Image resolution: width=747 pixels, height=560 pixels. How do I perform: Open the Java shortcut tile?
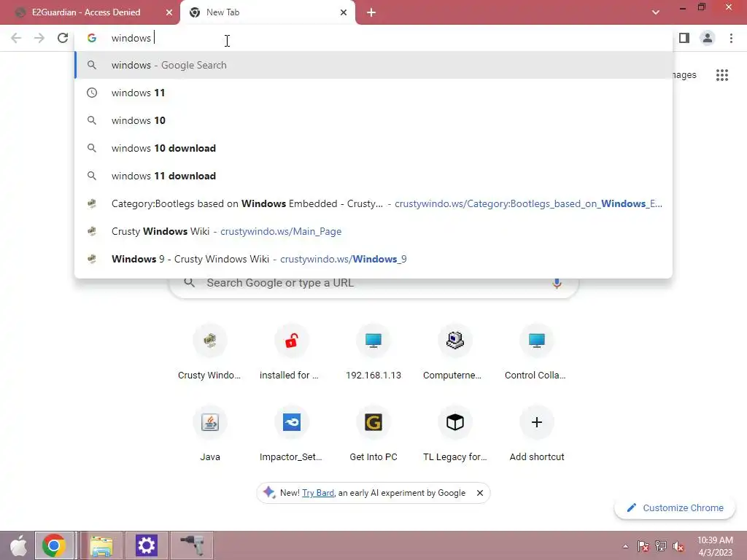pyautogui.click(x=209, y=434)
